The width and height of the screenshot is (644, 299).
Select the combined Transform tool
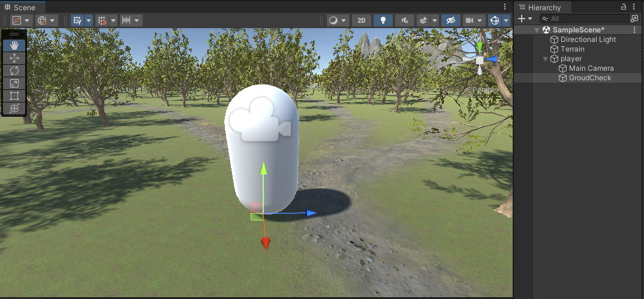coord(14,108)
